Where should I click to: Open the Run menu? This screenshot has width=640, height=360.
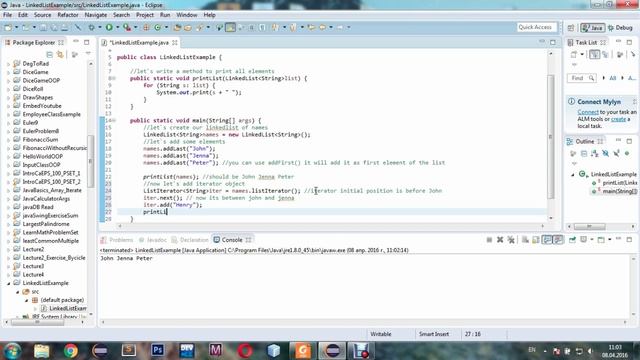tap(165, 15)
